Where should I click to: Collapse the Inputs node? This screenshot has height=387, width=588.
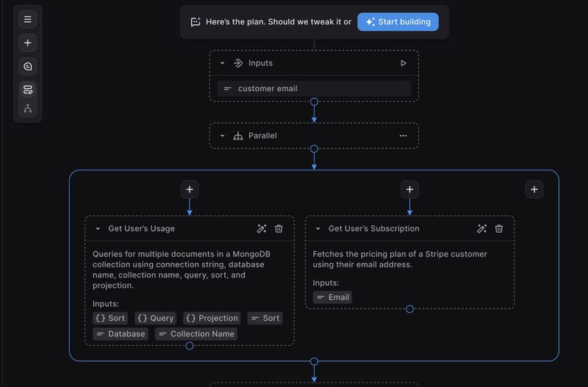click(223, 63)
